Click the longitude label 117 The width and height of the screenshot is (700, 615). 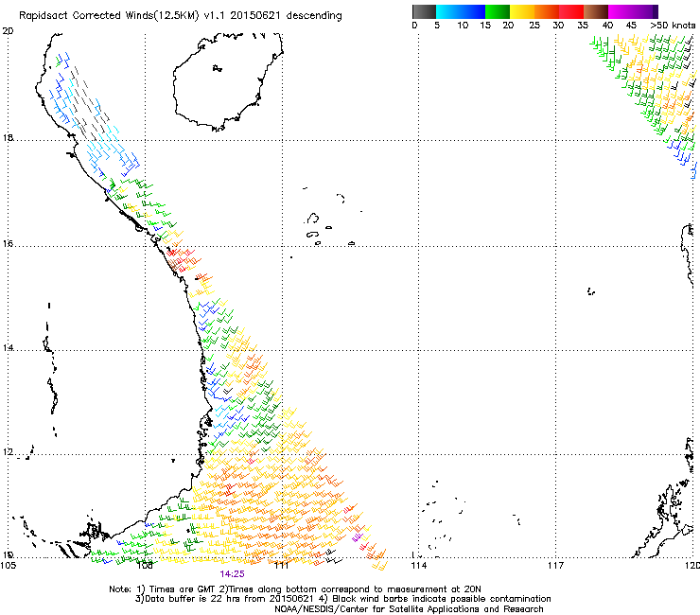click(555, 566)
